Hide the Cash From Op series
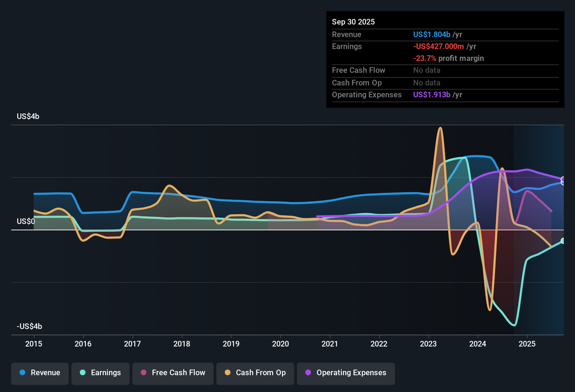 tap(255, 373)
